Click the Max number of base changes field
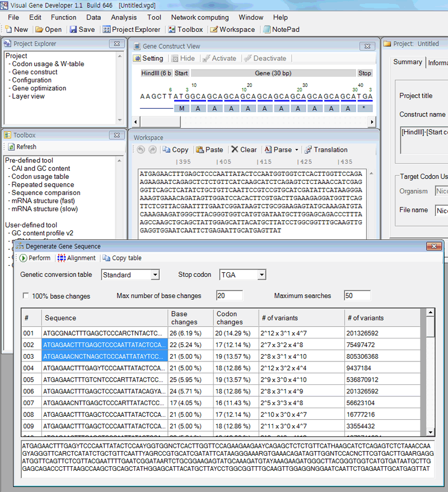Viewport: 448px width, 492px height. 230,296
